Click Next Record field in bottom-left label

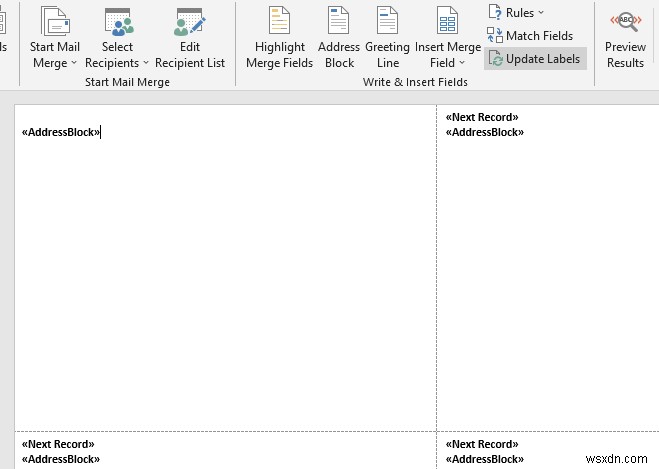click(58, 444)
